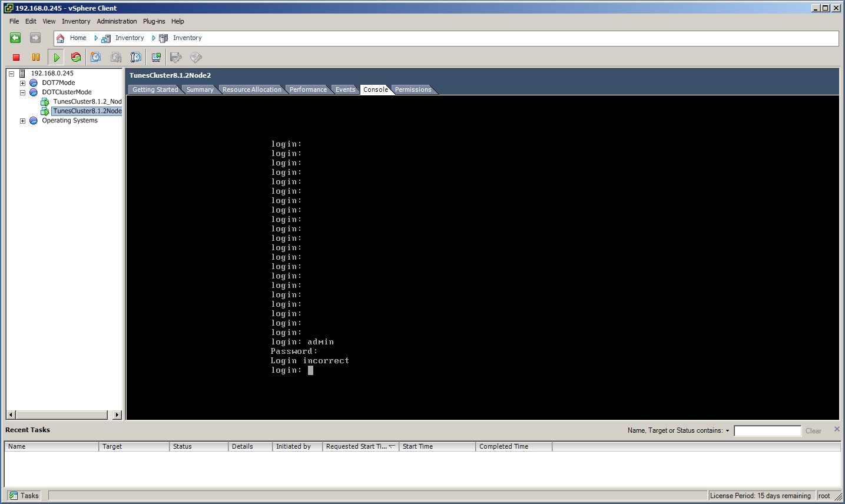Open the File menu
The height and width of the screenshot is (504, 845).
(14, 21)
